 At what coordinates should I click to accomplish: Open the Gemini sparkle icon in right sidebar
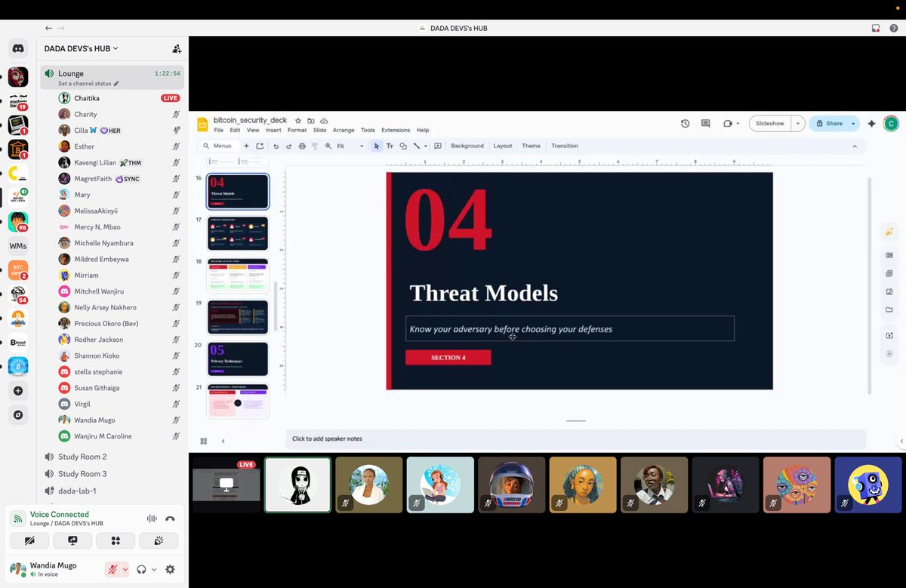pyautogui.click(x=889, y=231)
